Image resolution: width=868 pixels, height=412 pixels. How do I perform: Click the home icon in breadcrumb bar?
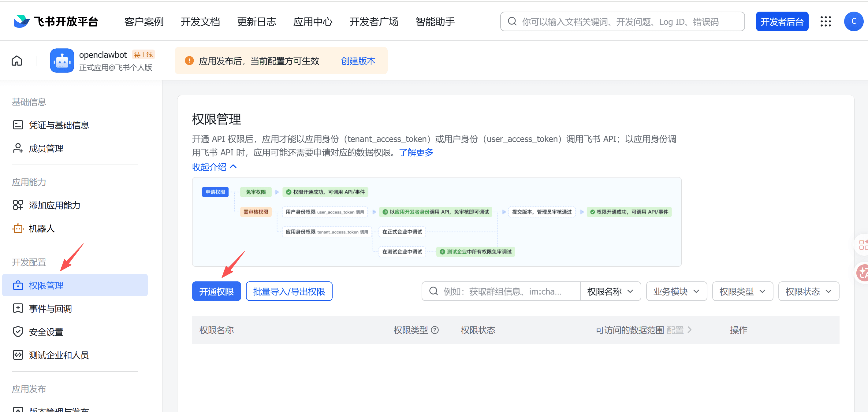[x=17, y=61]
